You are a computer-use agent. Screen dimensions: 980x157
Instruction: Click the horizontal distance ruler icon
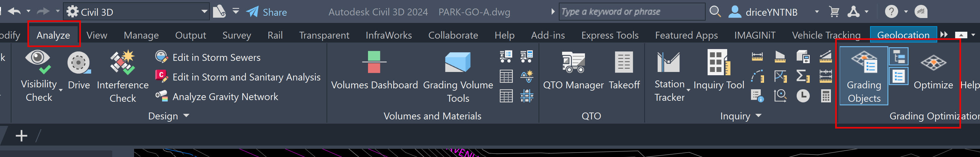(757, 56)
